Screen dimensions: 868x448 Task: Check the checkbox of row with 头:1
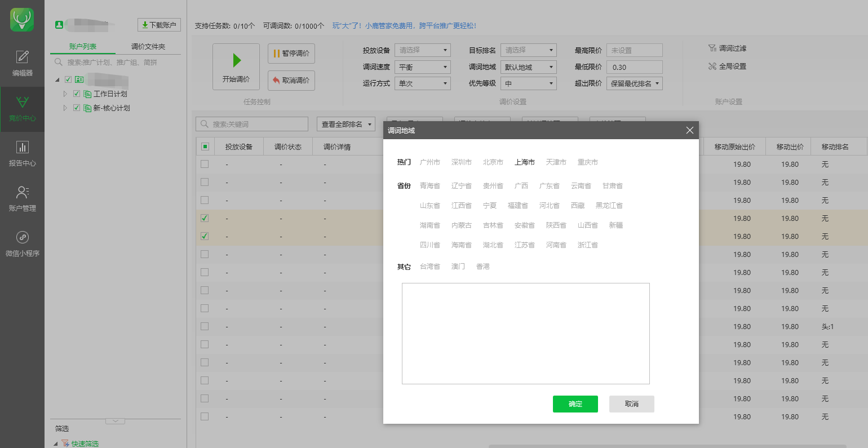(x=205, y=326)
